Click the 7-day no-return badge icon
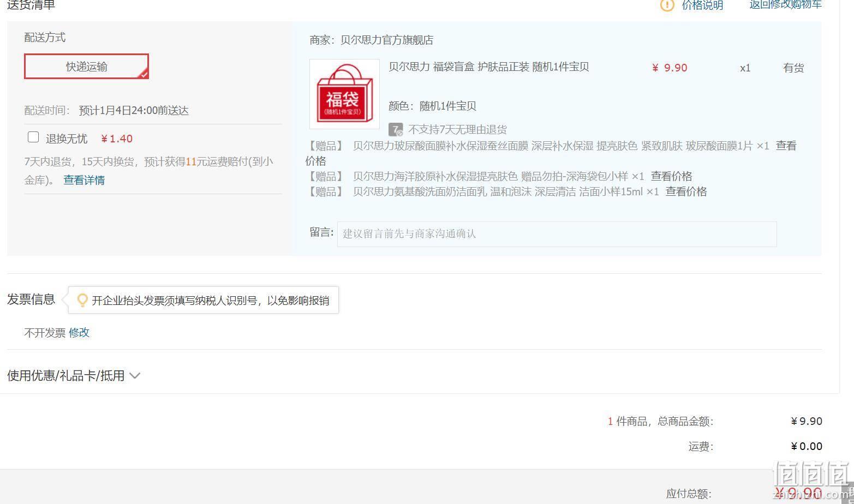 pos(396,129)
